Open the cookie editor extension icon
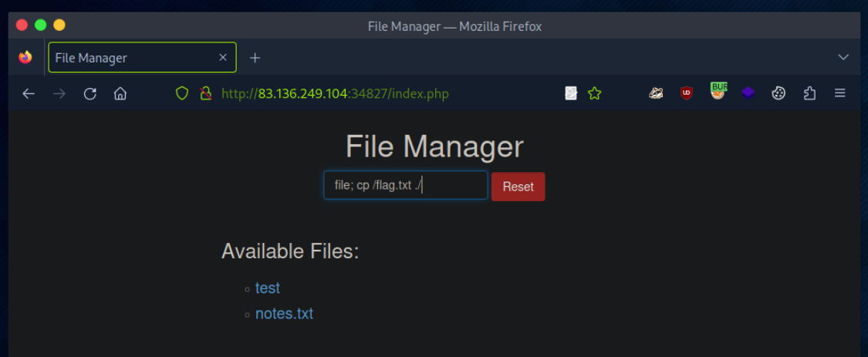 [x=778, y=94]
